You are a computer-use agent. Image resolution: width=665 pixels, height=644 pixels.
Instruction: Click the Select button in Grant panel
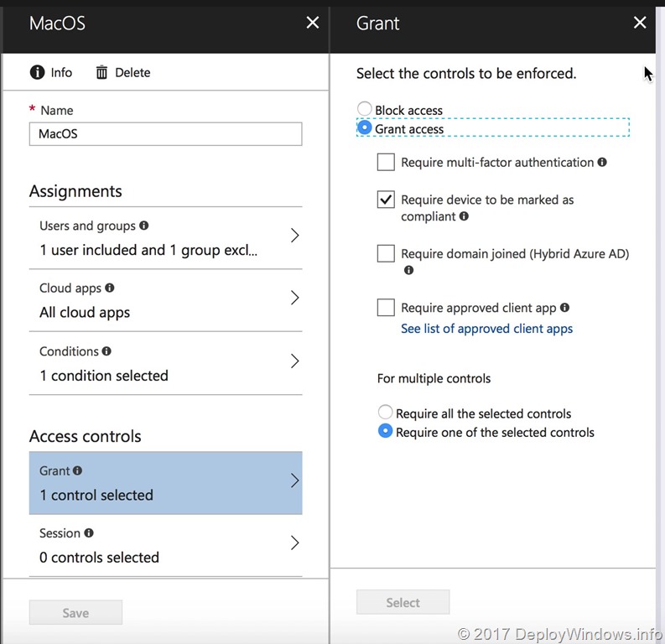click(x=403, y=602)
